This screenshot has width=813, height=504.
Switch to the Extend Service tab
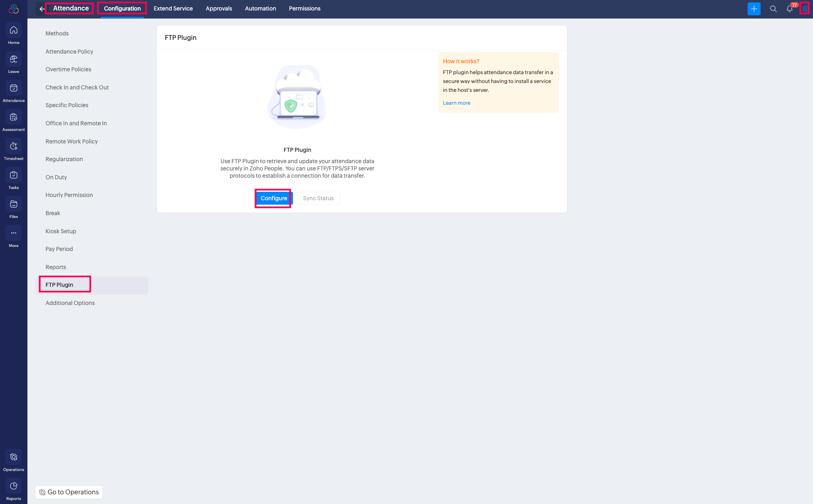tap(173, 8)
